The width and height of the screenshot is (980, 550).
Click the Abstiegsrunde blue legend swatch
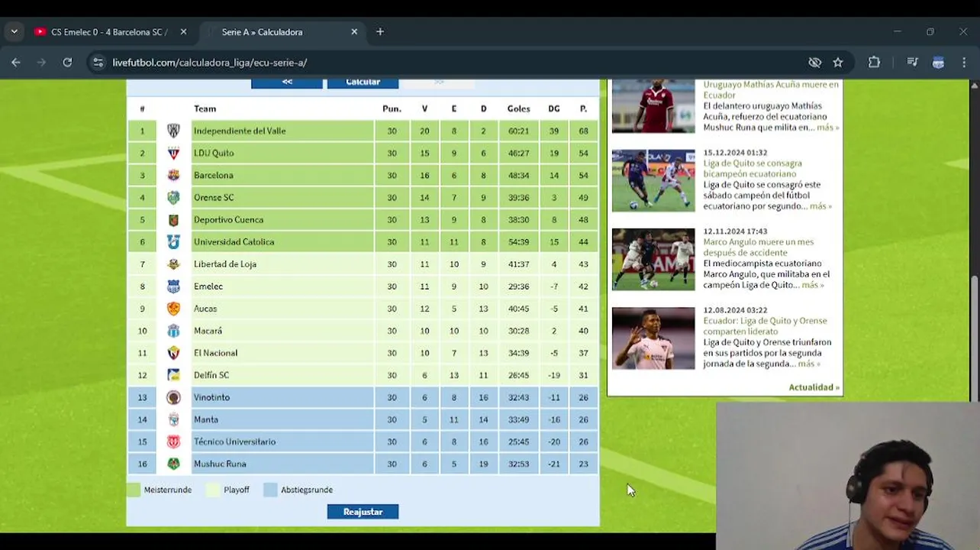click(270, 490)
